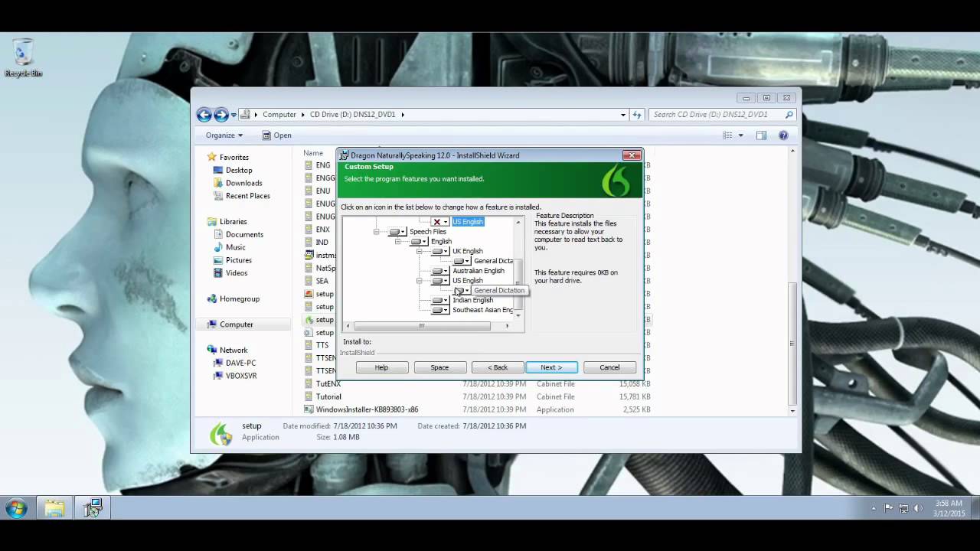Click Explorer Forward navigation arrow
The image size is (980, 551).
click(x=221, y=115)
